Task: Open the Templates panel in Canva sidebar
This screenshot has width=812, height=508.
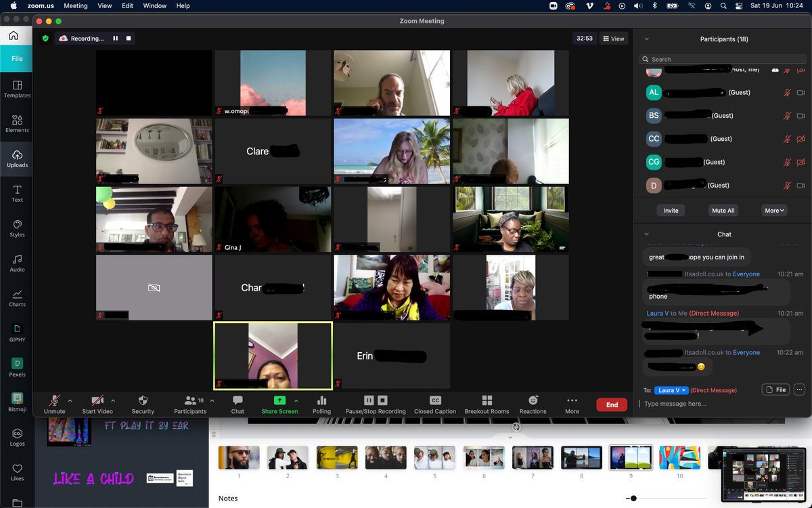Action: (x=17, y=89)
